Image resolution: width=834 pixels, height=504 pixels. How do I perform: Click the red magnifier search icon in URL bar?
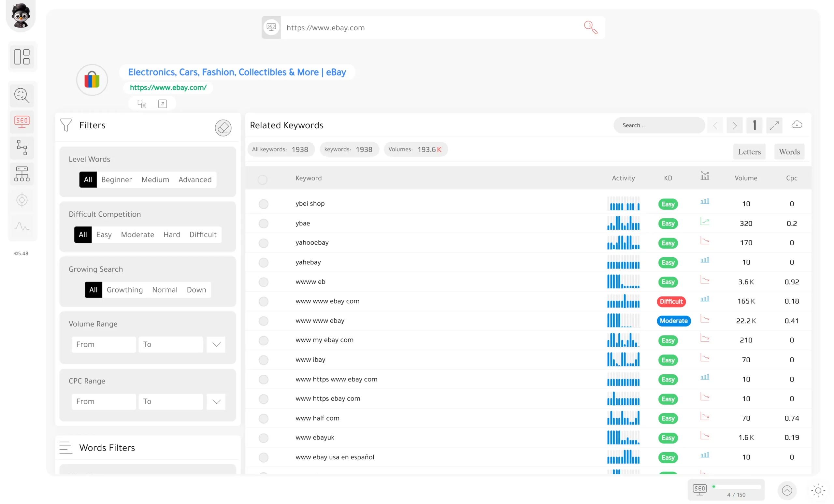click(591, 27)
